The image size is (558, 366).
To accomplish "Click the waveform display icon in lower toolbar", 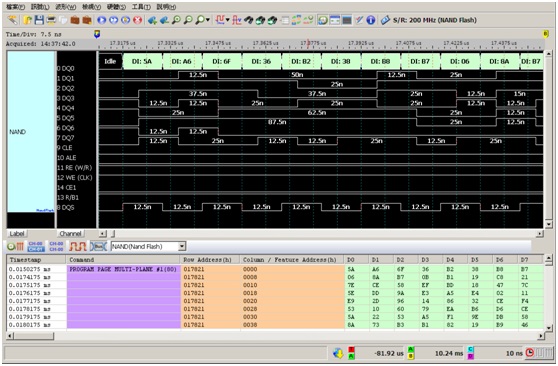I will (78, 246).
